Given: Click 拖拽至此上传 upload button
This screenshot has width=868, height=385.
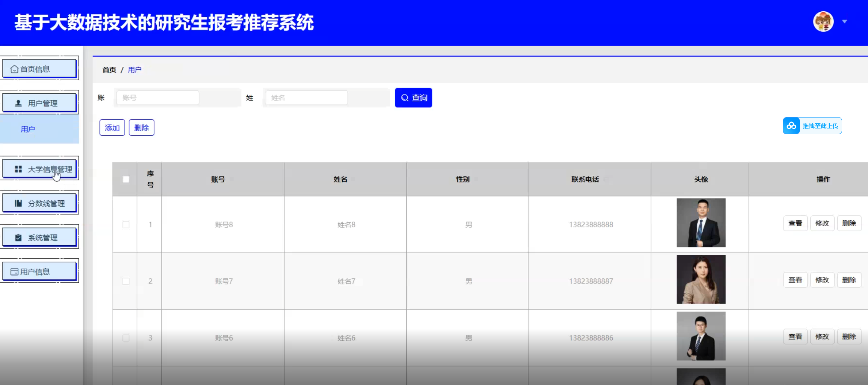Looking at the screenshot, I should tap(812, 126).
